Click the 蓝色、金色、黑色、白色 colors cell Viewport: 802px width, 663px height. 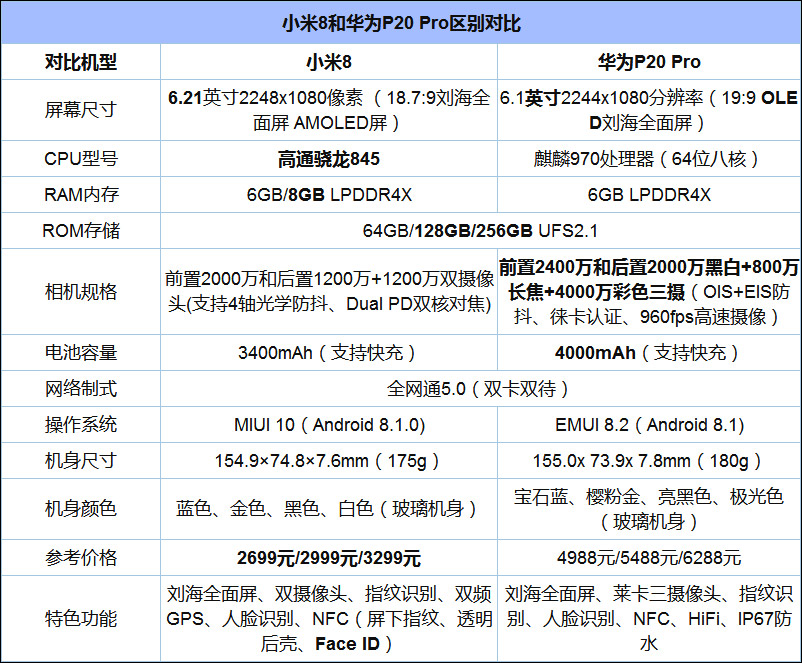click(x=329, y=509)
